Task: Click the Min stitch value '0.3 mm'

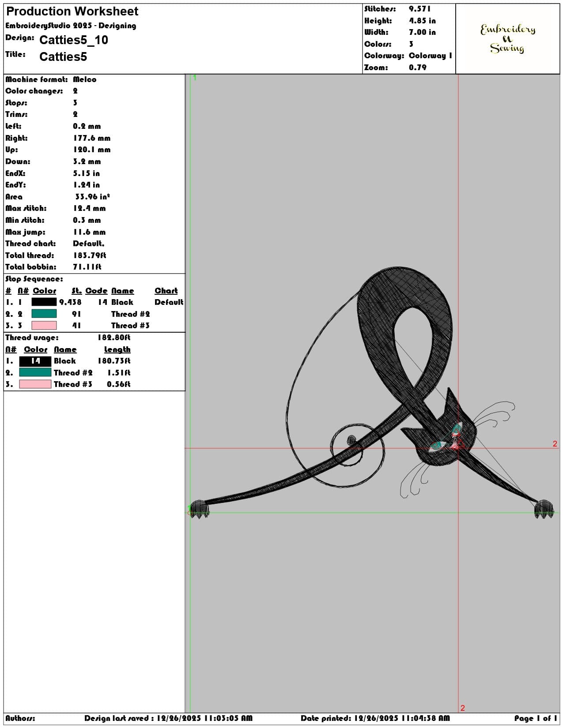Action: click(x=87, y=220)
